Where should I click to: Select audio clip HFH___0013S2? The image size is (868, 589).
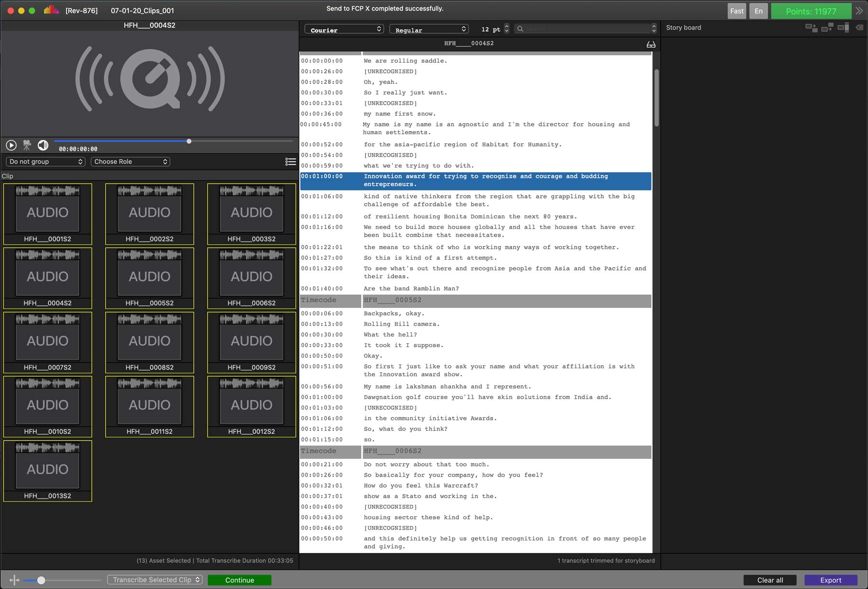48,471
